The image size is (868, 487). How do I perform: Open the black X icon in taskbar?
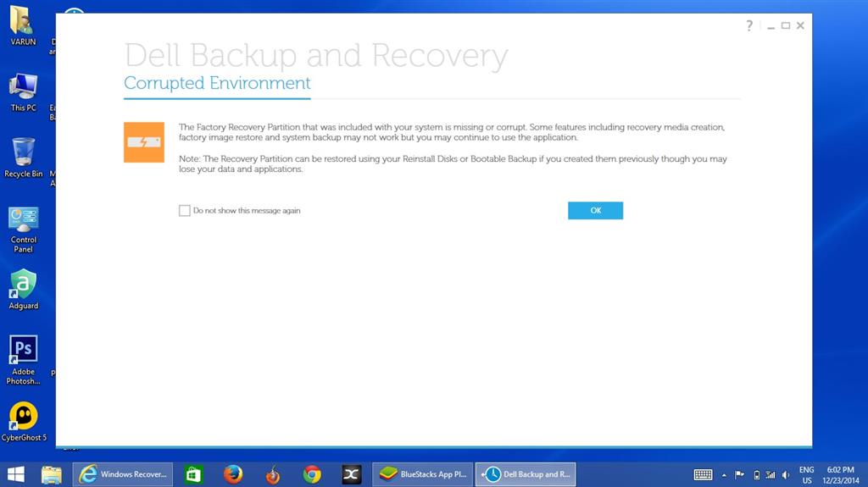(x=352, y=474)
